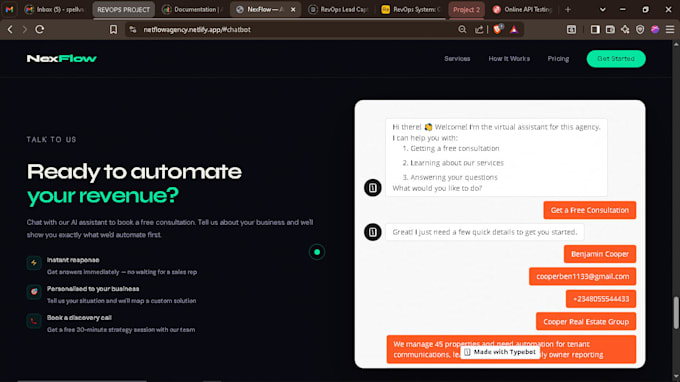This screenshot has width=680, height=382.
Task: Click the phone Book a discovery call icon
Action: [34, 321]
